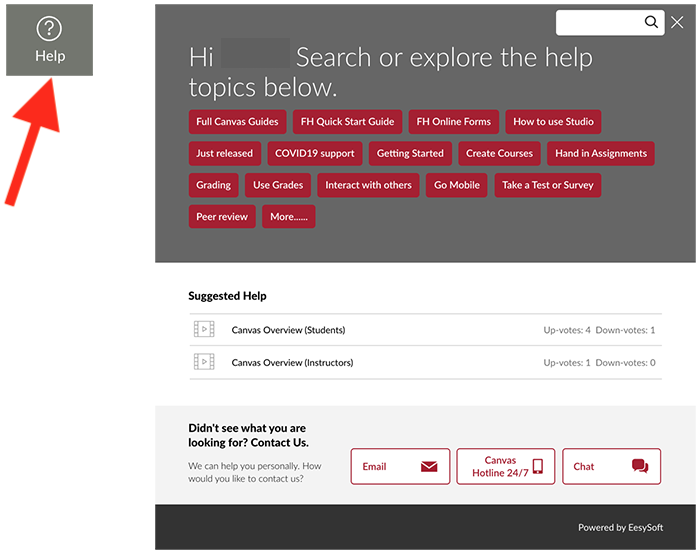Click the 'Suggested Help' heading
Image resolution: width=700 pixels, height=556 pixels.
point(227,296)
